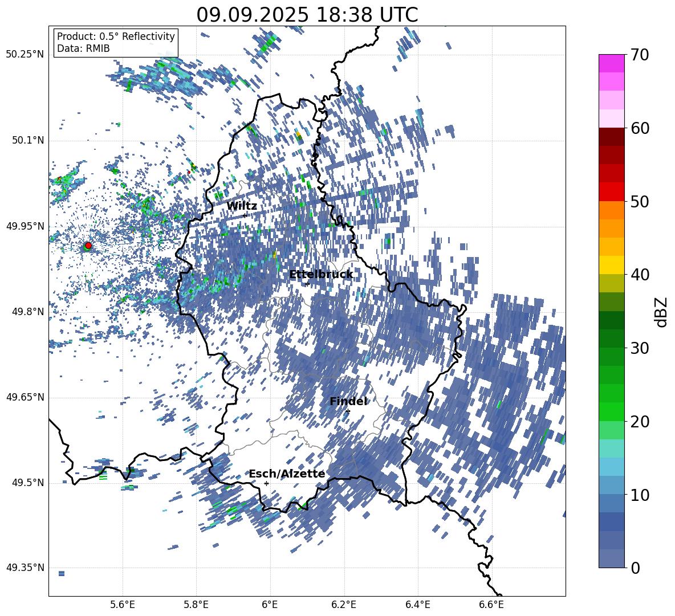Screen dimensions: 675x616
Task: Click the Wiltz station cross marker
Action: (245, 215)
